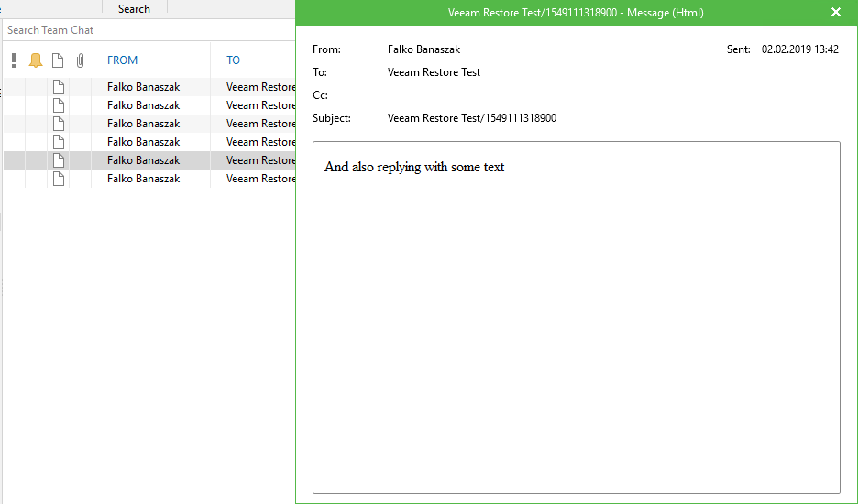Click the sent date 02.02.2019 13:42
The image size is (858, 504).
800,49
